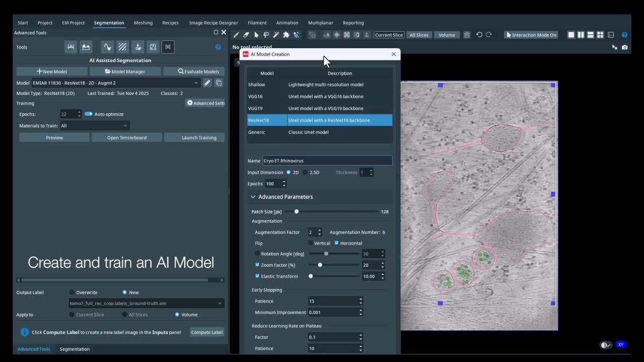This screenshot has width=644, height=362.
Task: Uncheck the Elastic Transform checkbox
Action: (258, 276)
